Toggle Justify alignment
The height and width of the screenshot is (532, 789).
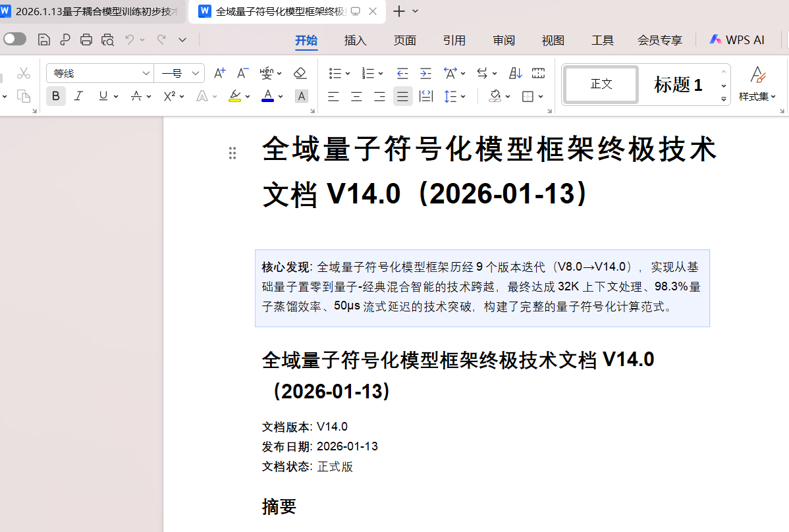402,96
